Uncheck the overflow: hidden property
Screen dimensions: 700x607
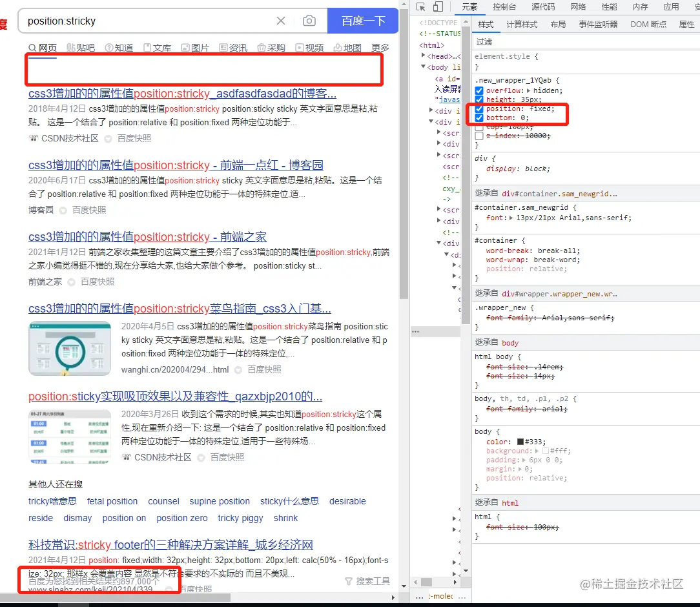click(479, 90)
